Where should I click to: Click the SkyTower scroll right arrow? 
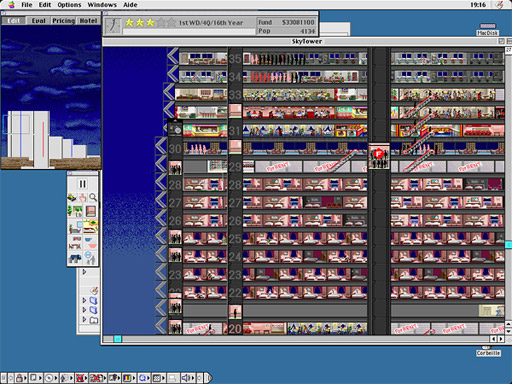click(501, 339)
